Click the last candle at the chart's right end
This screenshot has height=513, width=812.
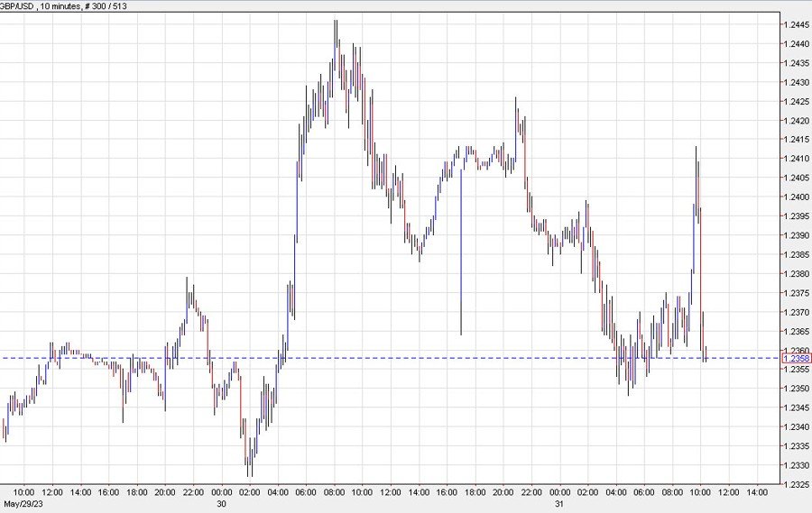(705, 353)
